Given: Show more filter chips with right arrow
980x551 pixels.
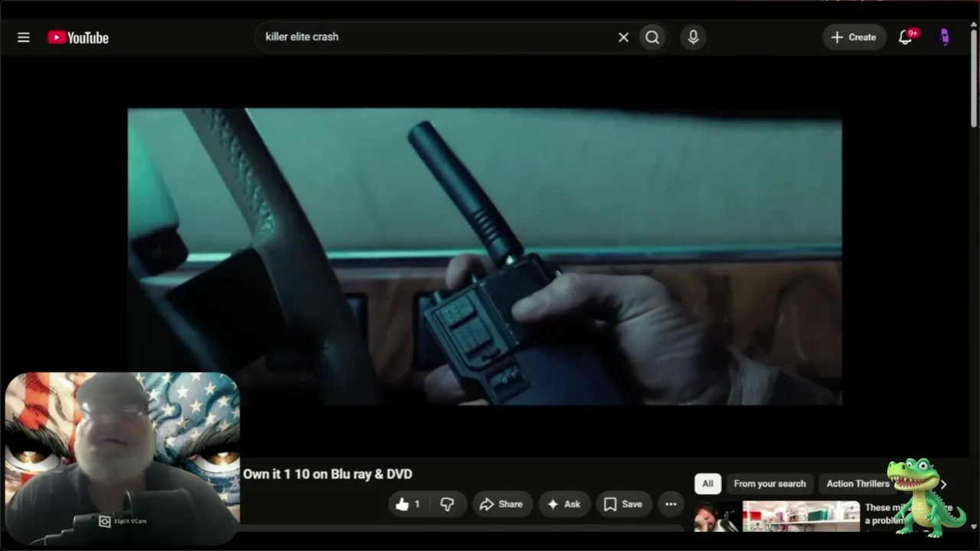Looking at the screenshot, I should tap(944, 484).
